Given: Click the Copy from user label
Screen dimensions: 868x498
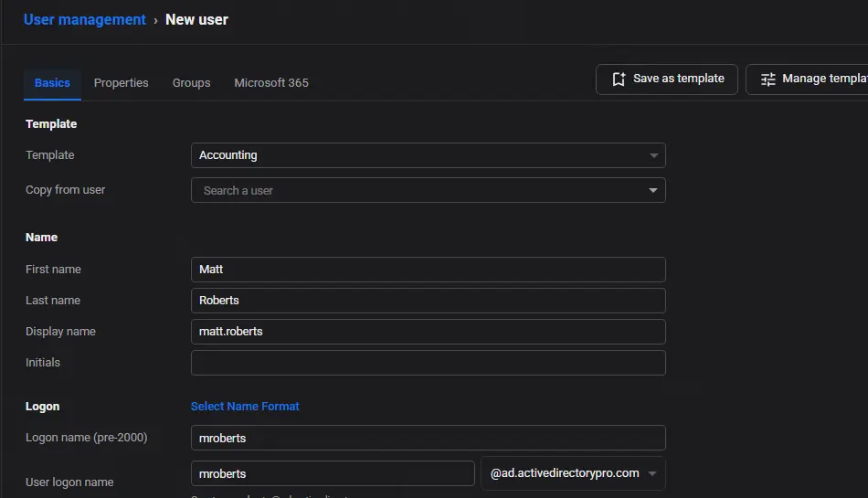Looking at the screenshot, I should click(65, 190).
